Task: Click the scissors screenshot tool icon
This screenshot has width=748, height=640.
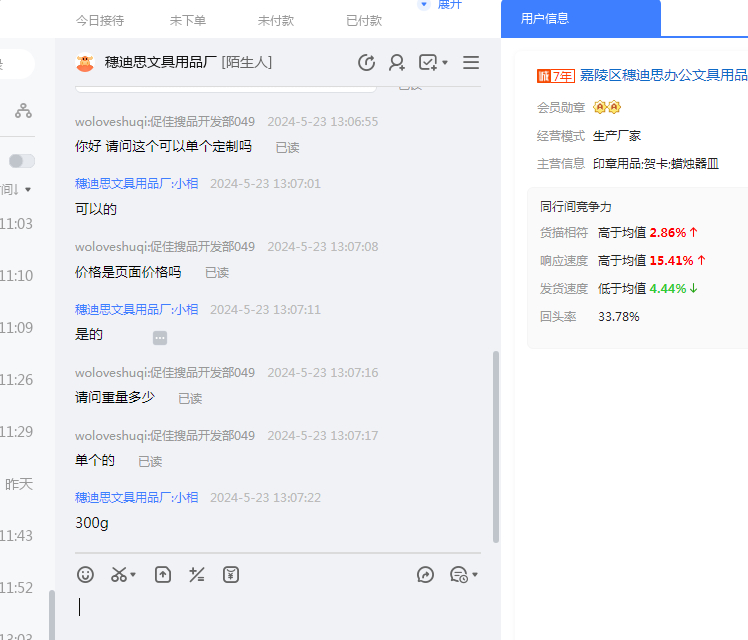Action: (x=119, y=575)
